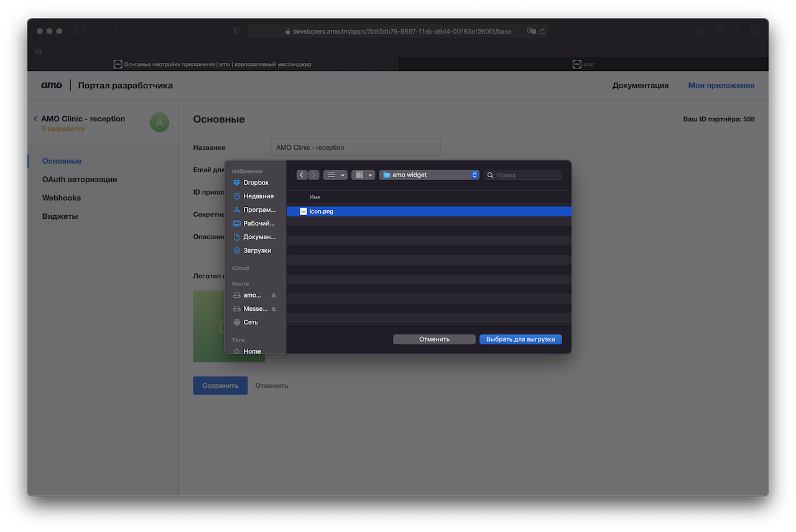Viewport: 796px width, 532px height.
Task: Go to the Программы (Applications) sidebar folder
Action: point(259,210)
